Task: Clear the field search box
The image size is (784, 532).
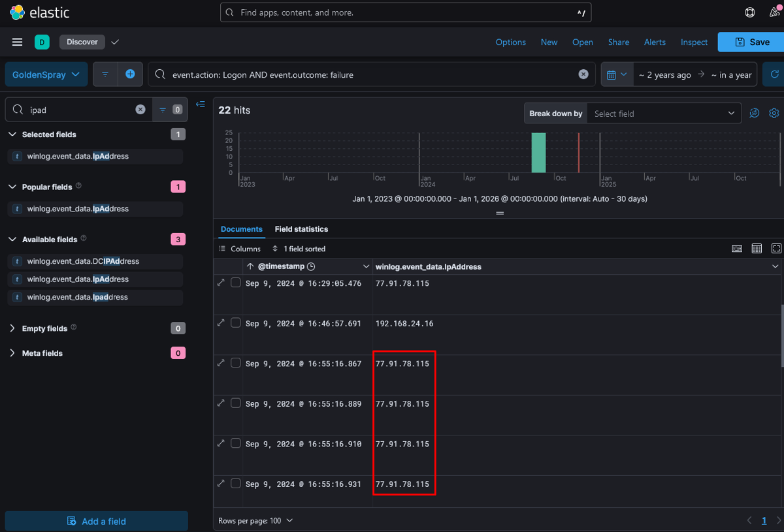Action: coord(140,110)
